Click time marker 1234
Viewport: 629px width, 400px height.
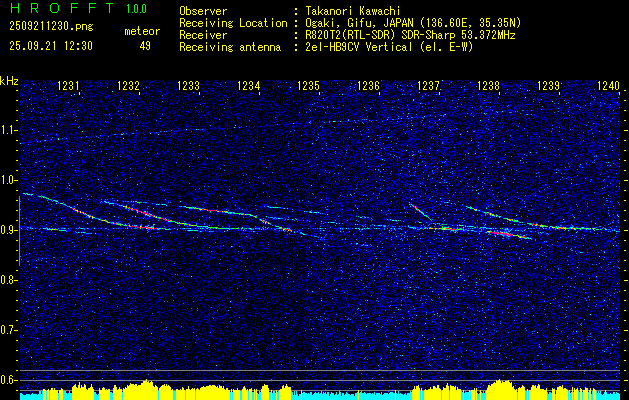248,85
